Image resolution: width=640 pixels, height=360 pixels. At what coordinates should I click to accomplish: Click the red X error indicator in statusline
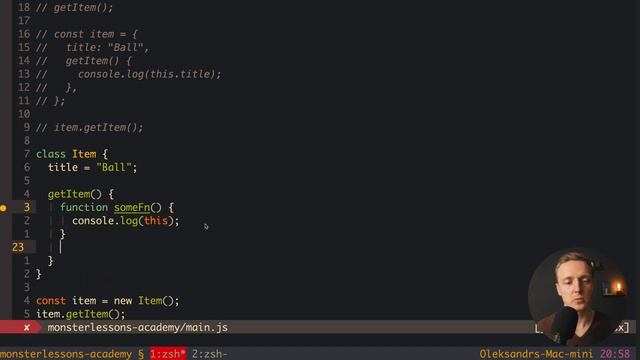(x=27, y=328)
